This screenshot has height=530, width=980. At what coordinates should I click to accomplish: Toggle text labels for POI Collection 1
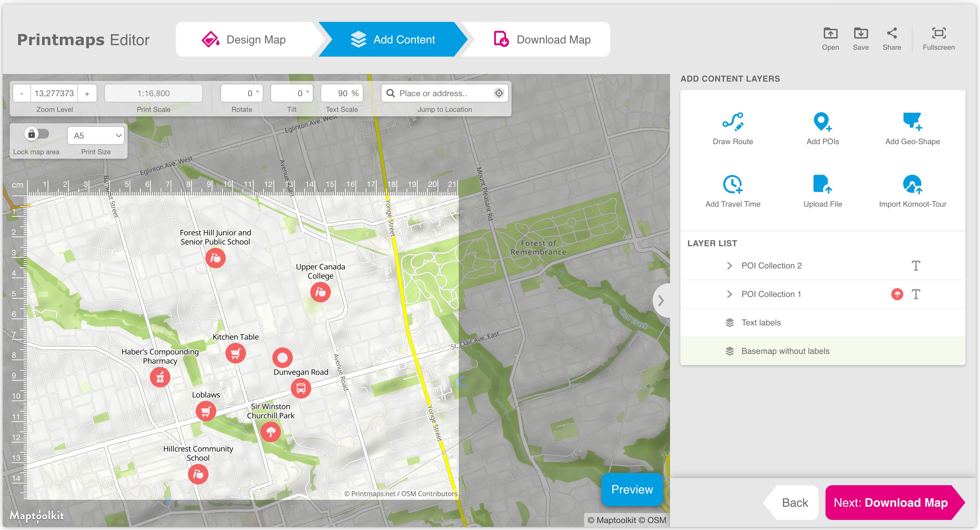915,294
